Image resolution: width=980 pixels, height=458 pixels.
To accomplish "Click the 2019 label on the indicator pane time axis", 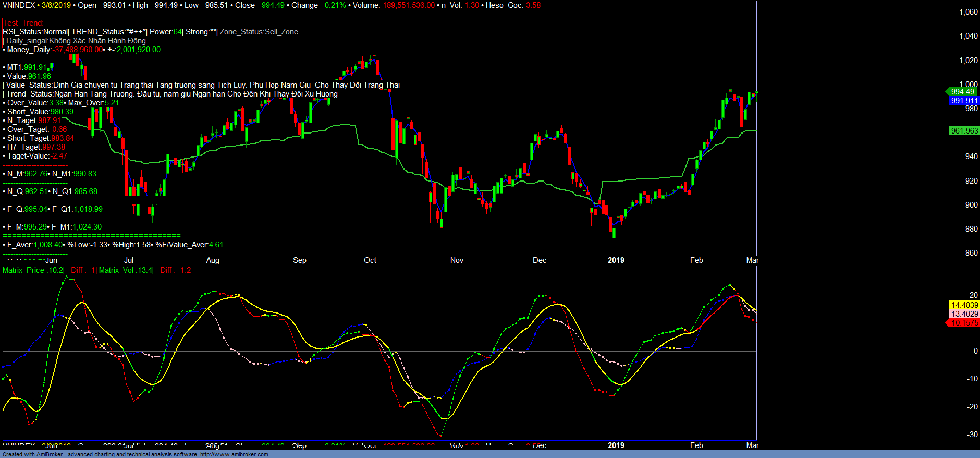I will coord(616,445).
